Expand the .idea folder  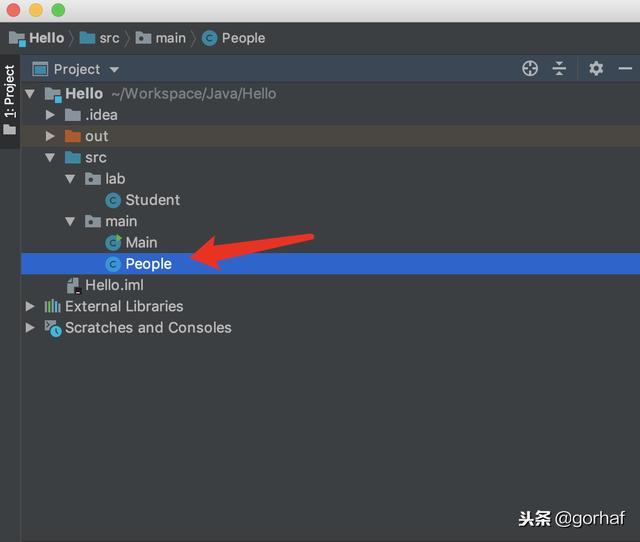[50, 115]
